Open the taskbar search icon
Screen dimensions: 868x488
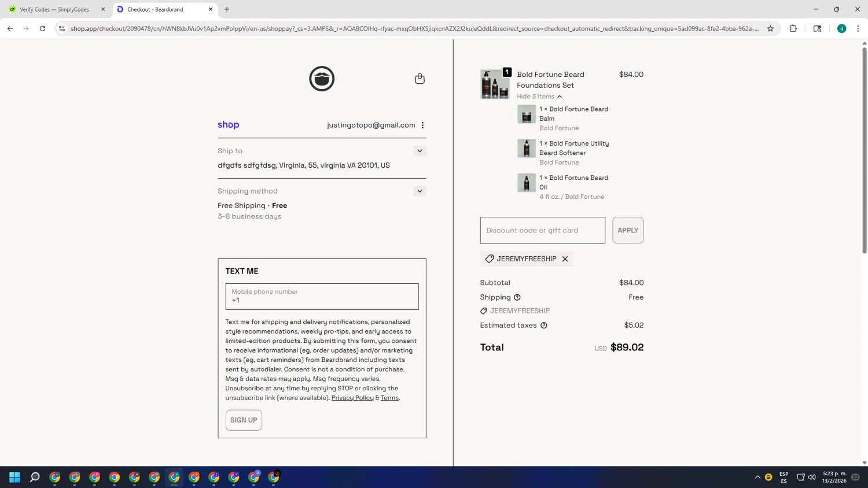pyautogui.click(x=35, y=477)
